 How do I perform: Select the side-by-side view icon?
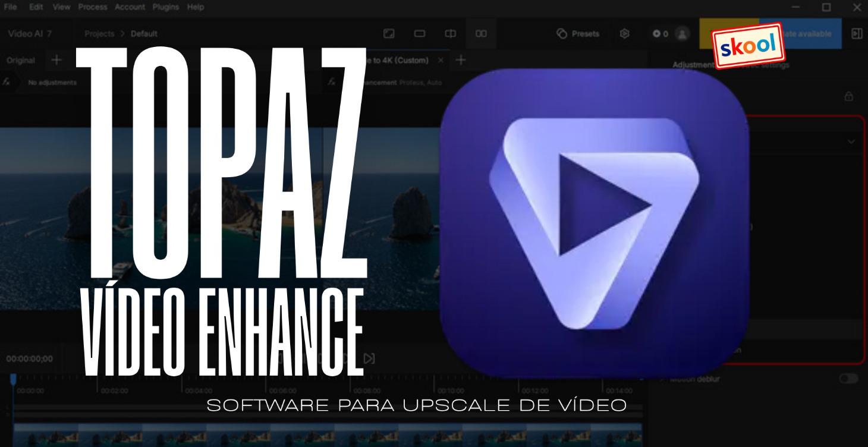tap(481, 34)
